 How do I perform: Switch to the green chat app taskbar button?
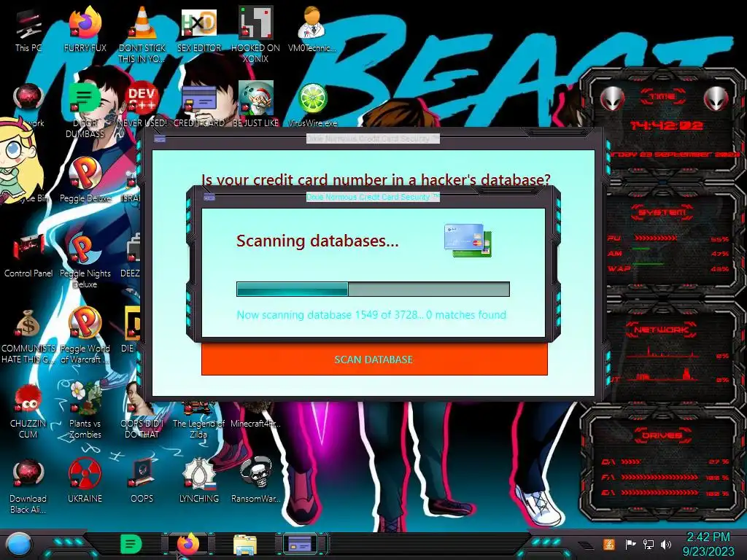[131, 544]
